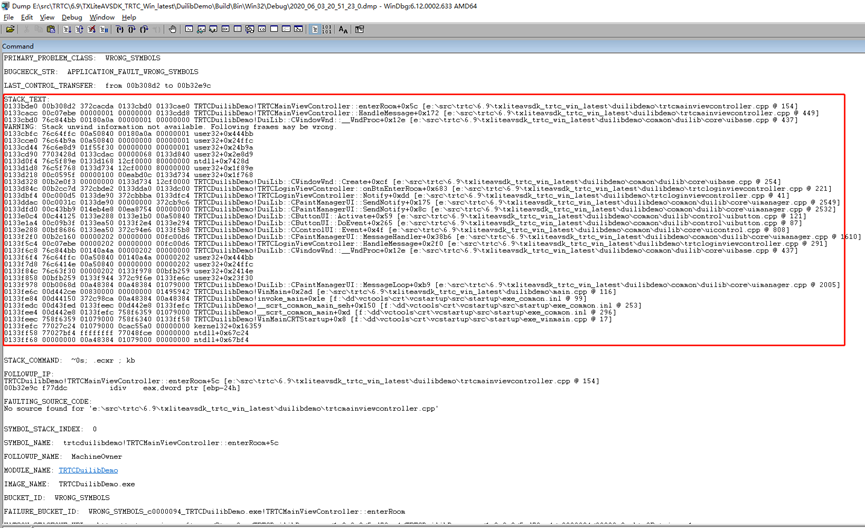Click the SYMBOL_NAME enterRoom+5c line
The image size is (865, 528).
click(141, 442)
